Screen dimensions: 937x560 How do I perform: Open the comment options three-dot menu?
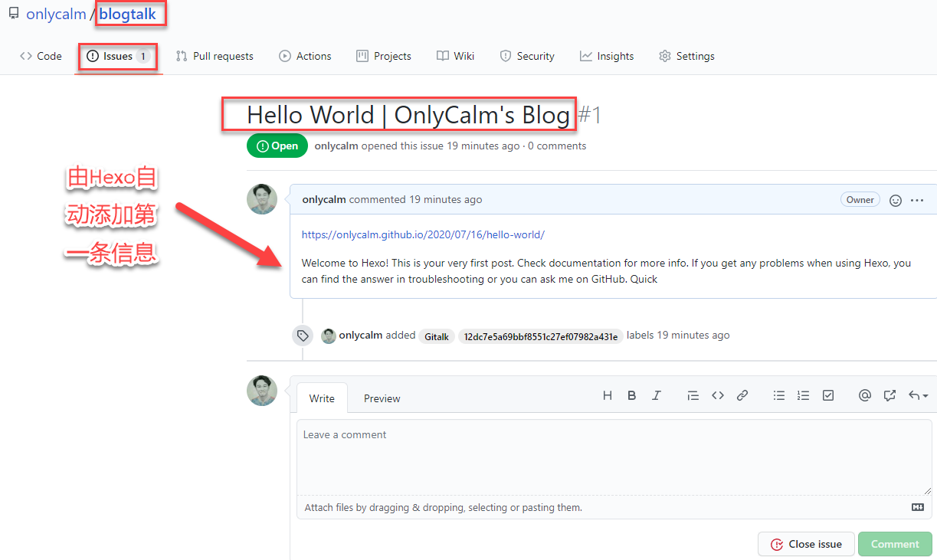(x=917, y=200)
